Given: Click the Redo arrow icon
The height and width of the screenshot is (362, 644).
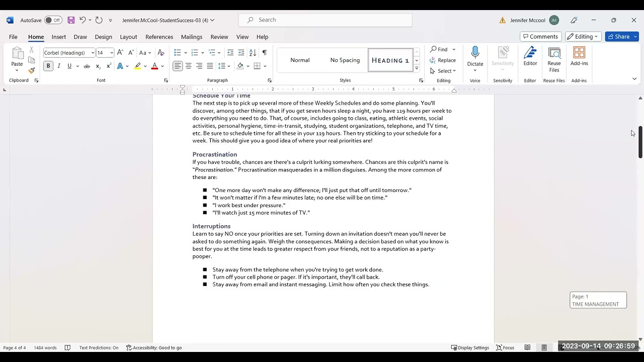Looking at the screenshot, I should (99, 20).
